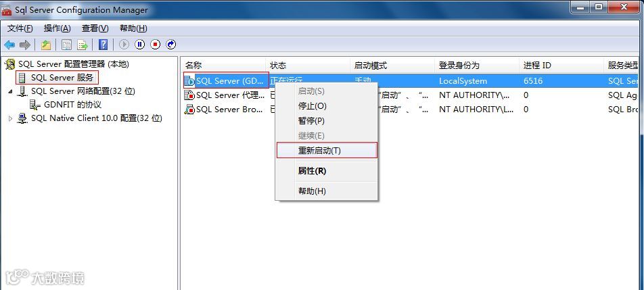The width and height of the screenshot is (644, 290).
Task: Click the running SQL Server (GD...) service icon
Action: 189,81
